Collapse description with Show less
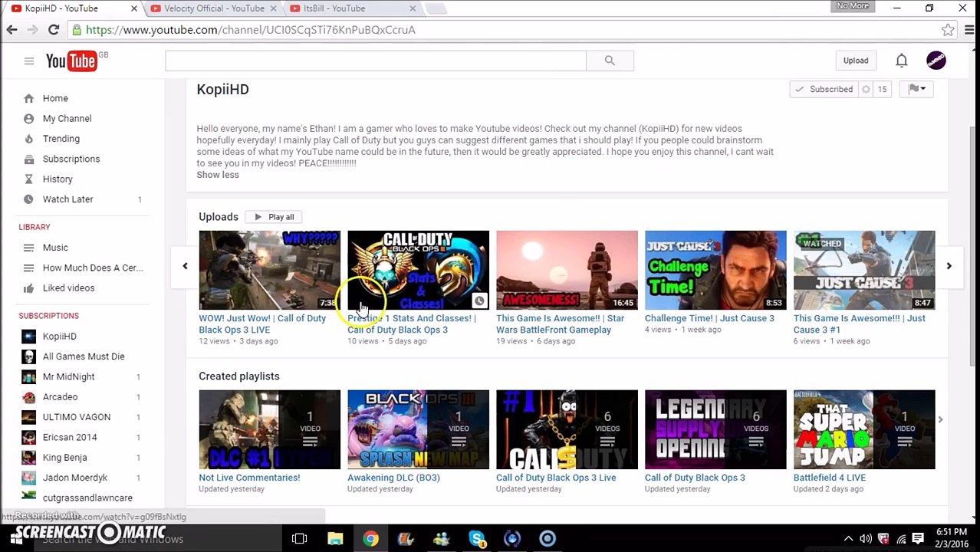 point(218,175)
